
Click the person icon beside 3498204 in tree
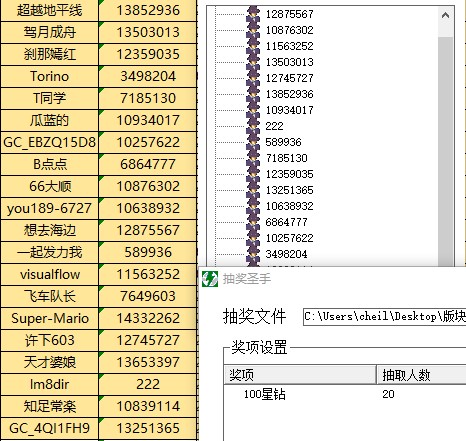coord(253,254)
